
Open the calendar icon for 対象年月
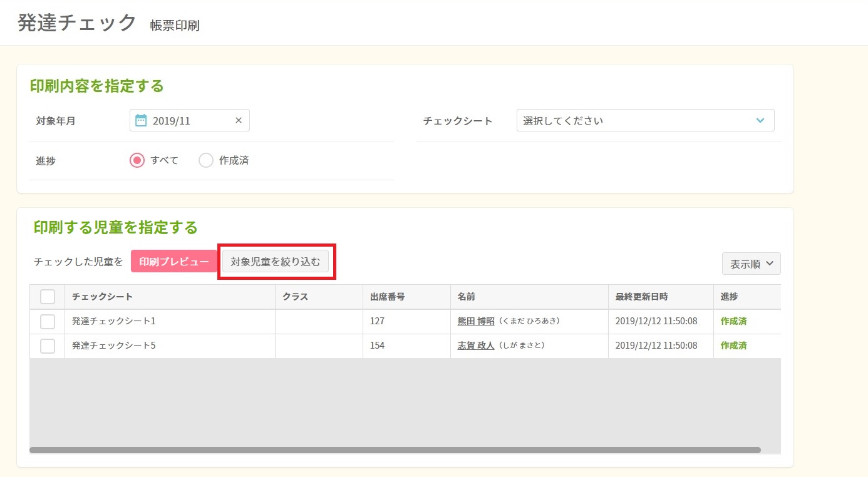pyautogui.click(x=141, y=120)
